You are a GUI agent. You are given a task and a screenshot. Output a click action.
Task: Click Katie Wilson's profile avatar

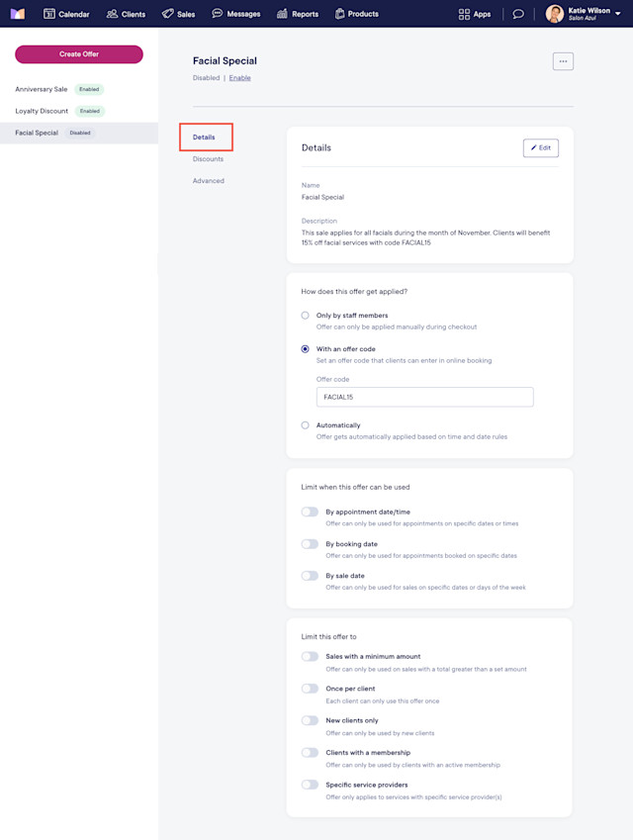pyautogui.click(x=554, y=14)
